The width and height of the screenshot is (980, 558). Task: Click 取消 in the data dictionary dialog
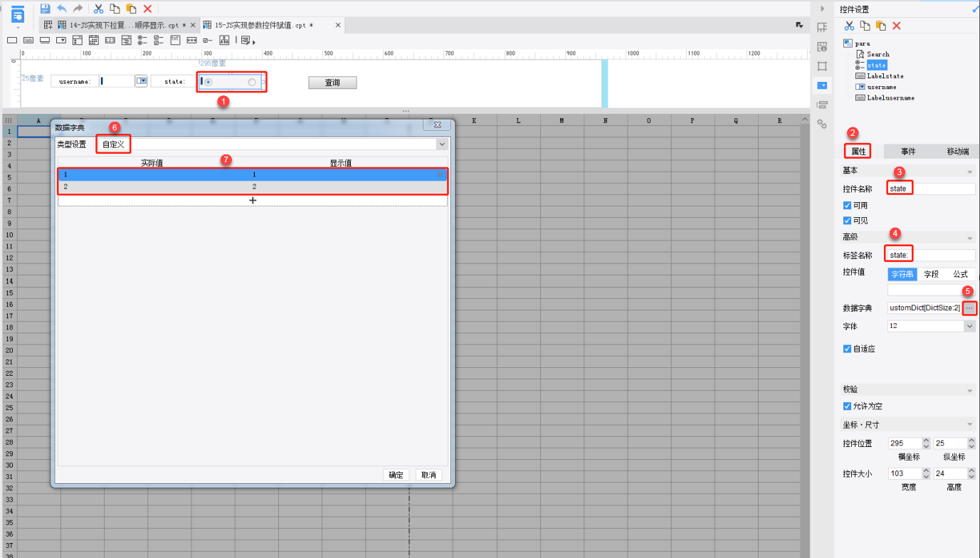point(428,475)
